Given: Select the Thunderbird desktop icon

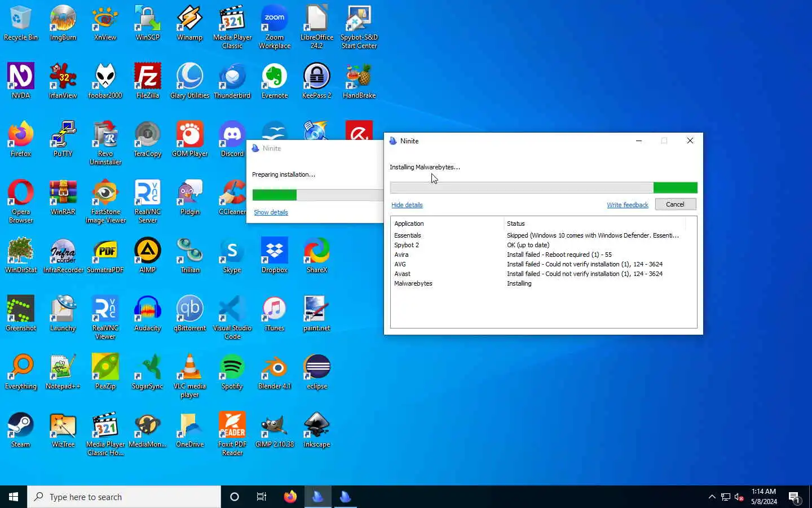Looking at the screenshot, I should [232, 81].
